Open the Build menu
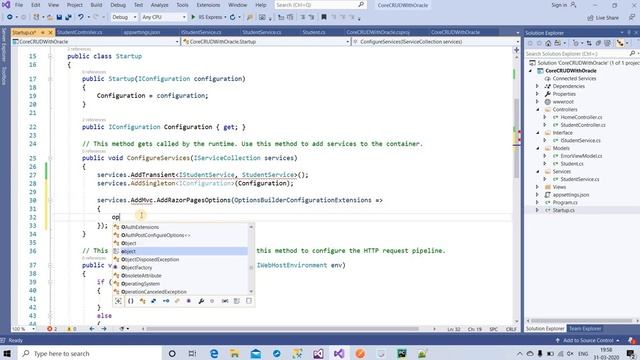The image size is (640, 360). tap(96, 5)
